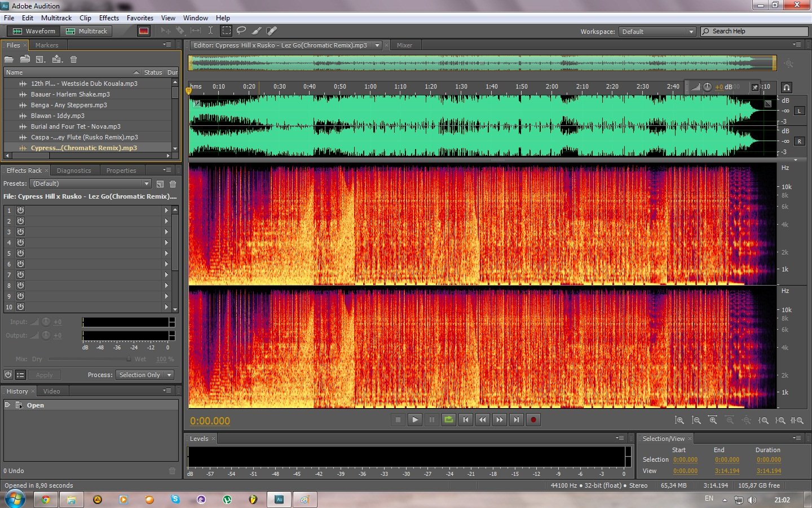The width and height of the screenshot is (812, 508).
Task: Open the Multitrack menu
Action: coord(56,18)
